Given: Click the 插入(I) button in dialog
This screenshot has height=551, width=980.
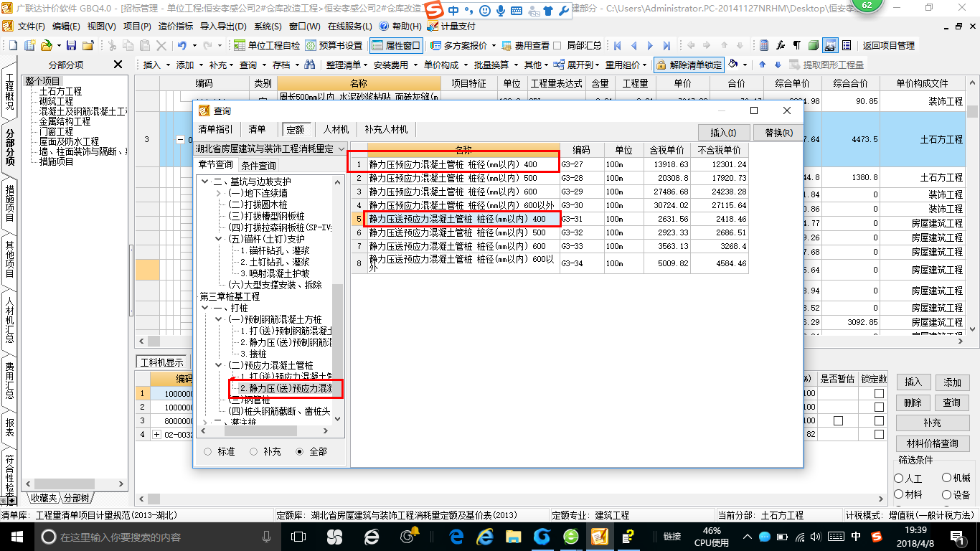Looking at the screenshot, I should 723,133.
